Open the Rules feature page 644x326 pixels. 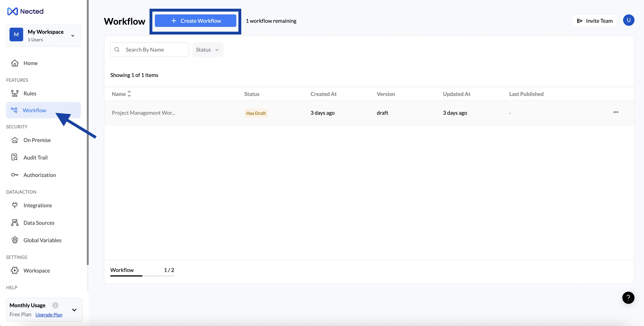[x=30, y=93]
